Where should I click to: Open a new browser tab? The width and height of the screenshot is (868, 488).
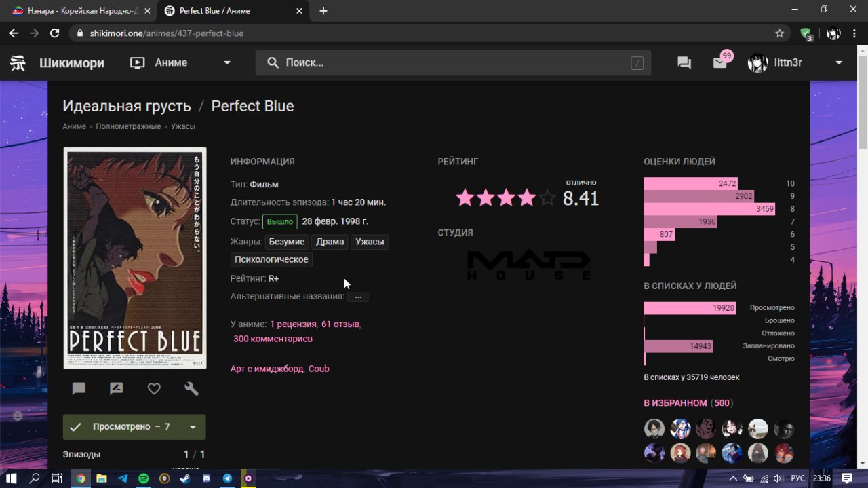323,11
